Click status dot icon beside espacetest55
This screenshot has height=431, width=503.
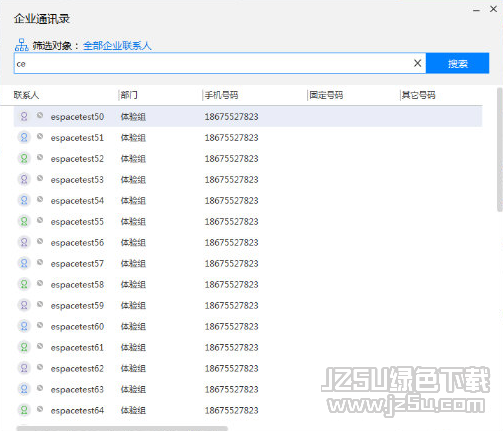click(40, 220)
